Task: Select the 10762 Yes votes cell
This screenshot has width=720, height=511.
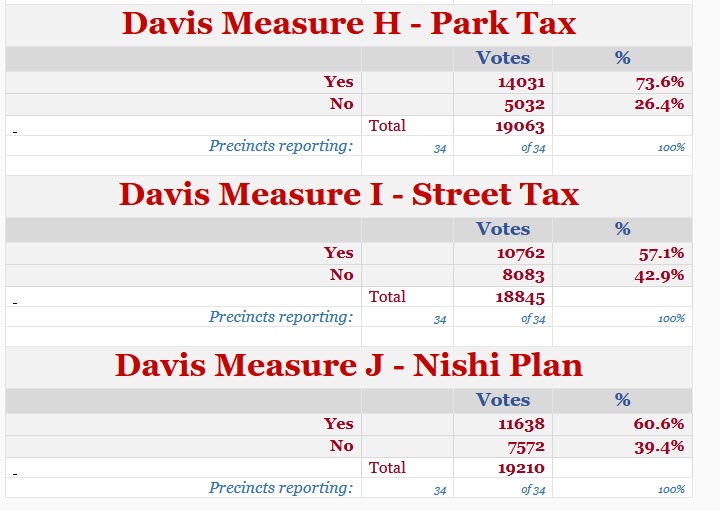Action: click(x=520, y=253)
